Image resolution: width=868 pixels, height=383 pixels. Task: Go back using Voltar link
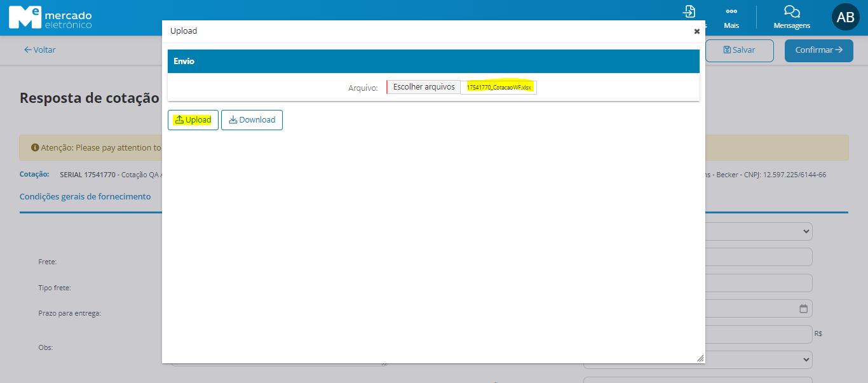point(39,50)
